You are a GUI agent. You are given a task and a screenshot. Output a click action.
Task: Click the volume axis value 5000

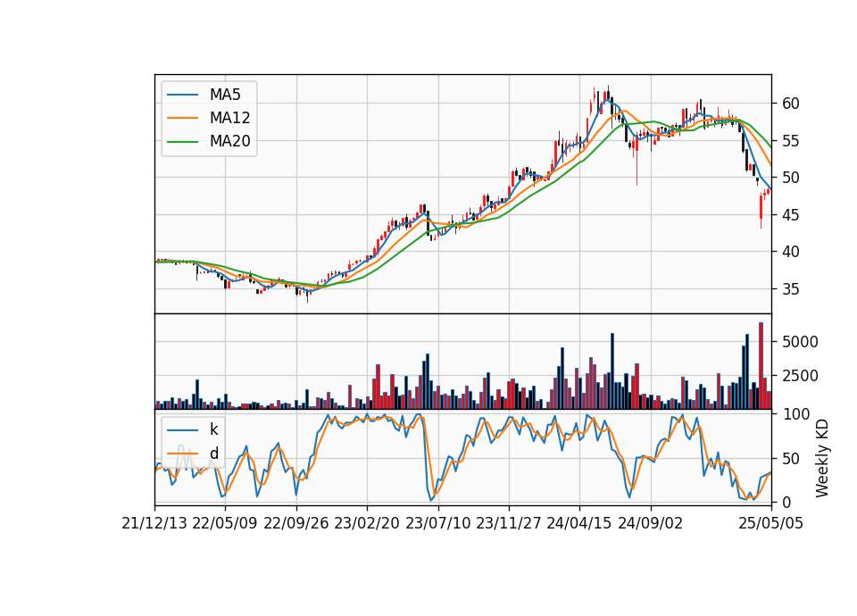800,342
